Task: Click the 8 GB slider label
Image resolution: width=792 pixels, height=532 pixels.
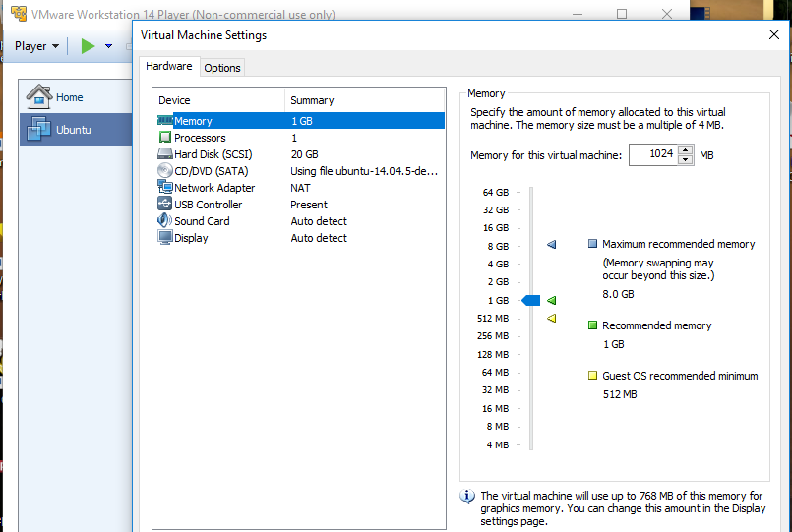Action: click(x=498, y=246)
